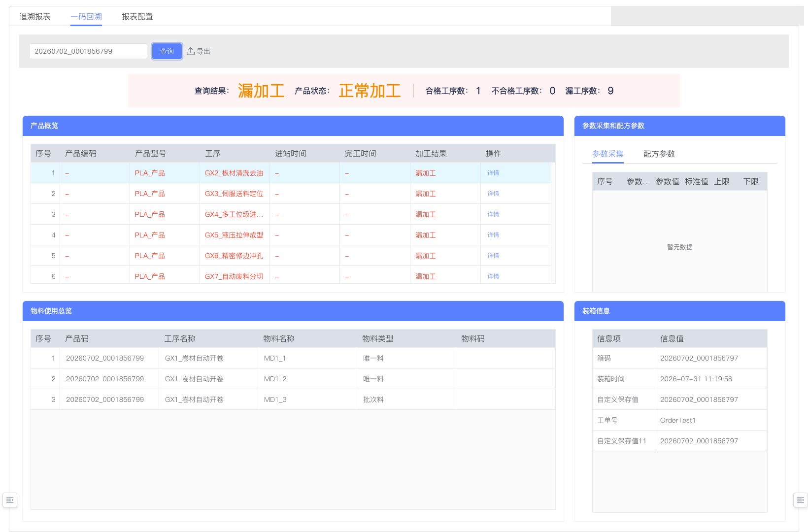
Task: Click the 物料使用总览 panel header
Action: [x=293, y=311]
